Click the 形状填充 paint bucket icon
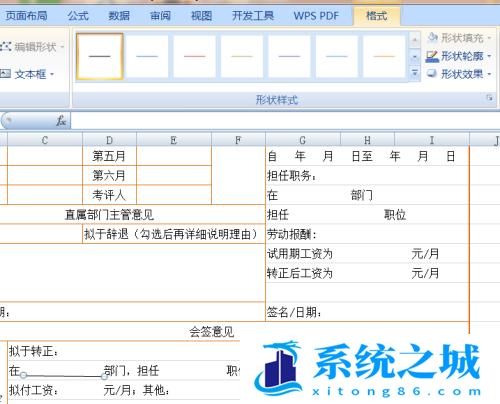Image resolution: width=500 pixels, height=404 pixels. pos(432,37)
